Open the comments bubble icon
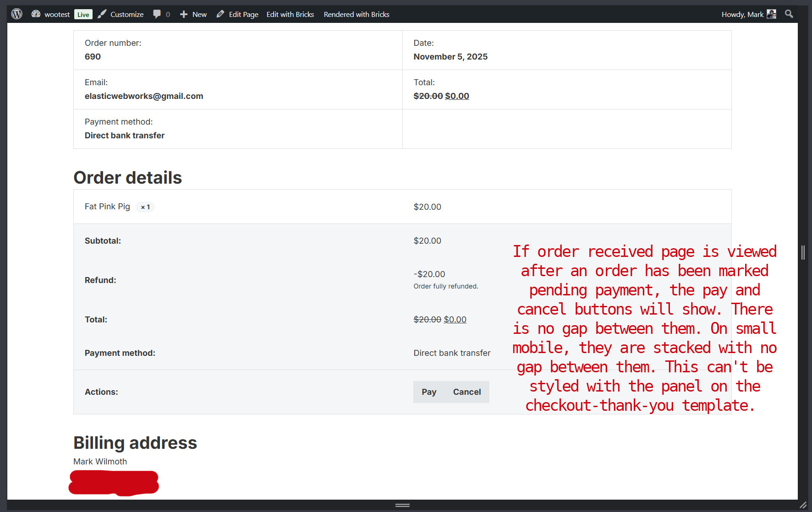The image size is (812, 512). pos(157,14)
